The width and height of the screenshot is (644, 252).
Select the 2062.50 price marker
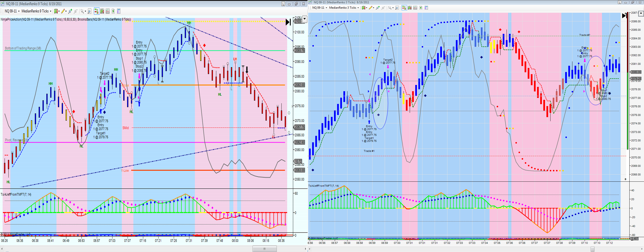click(x=300, y=142)
